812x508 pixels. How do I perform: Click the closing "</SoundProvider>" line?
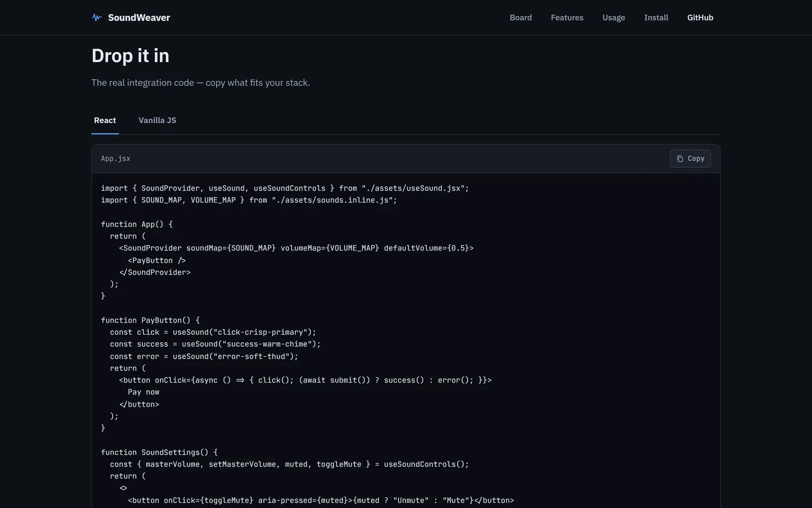155,272
